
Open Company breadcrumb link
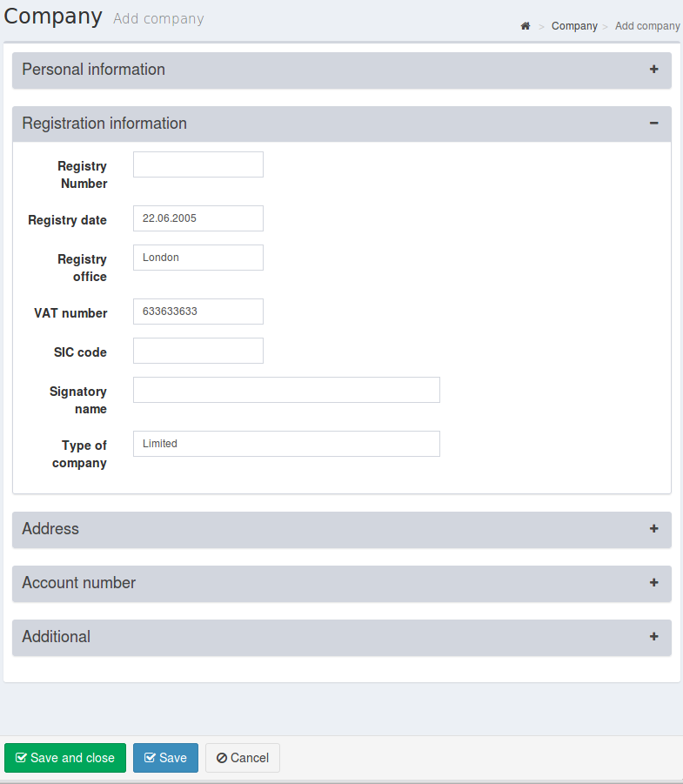pyautogui.click(x=574, y=26)
